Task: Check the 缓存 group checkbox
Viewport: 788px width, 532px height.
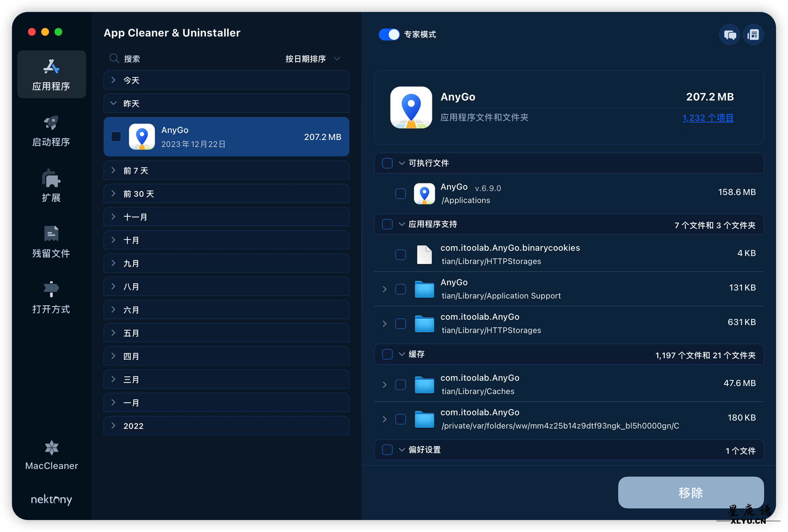Action: [387, 354]
